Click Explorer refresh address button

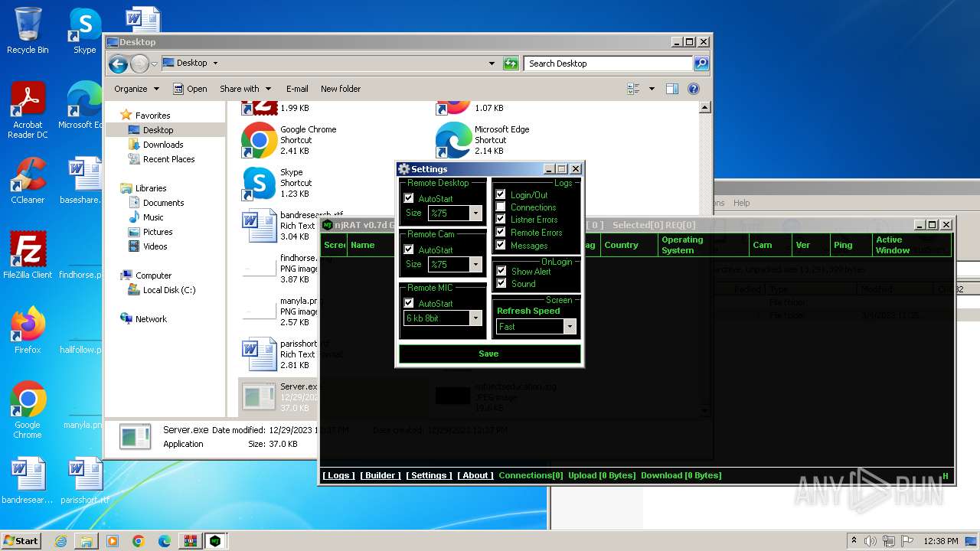click(511, 64)
